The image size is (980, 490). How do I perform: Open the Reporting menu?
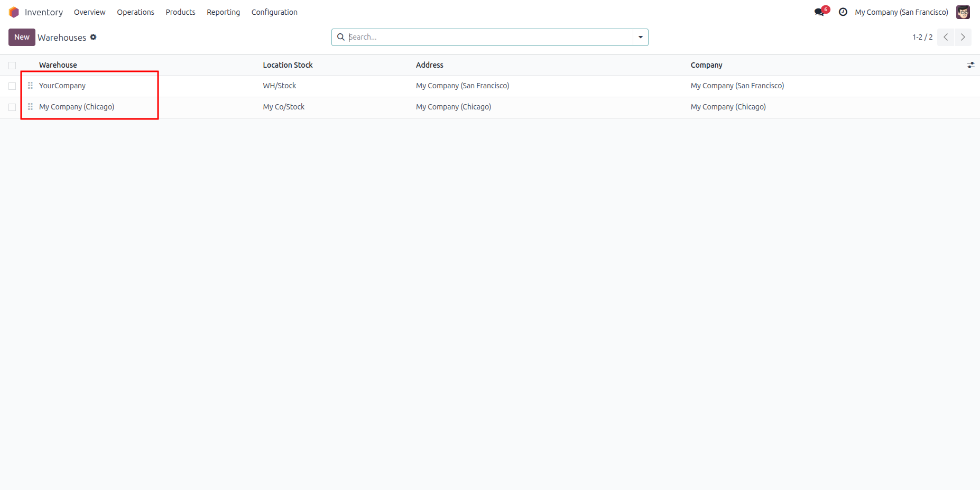click(x=223, y=12)
